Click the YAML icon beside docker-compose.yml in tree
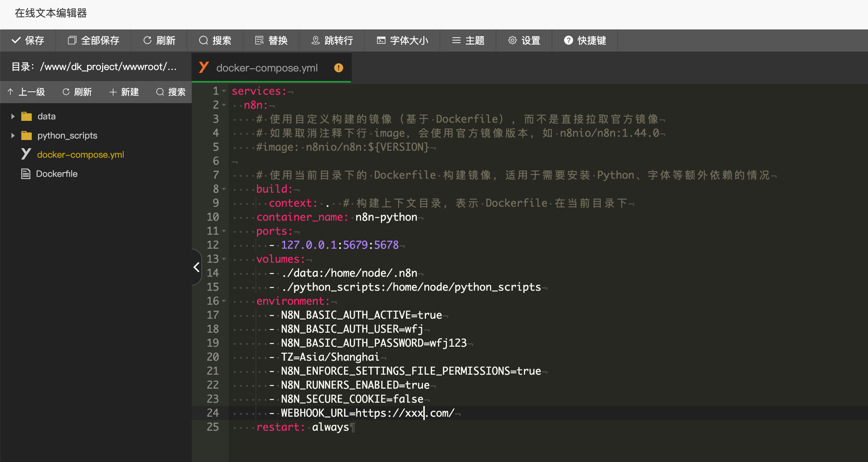The image size is (868, 462). [x=26, y=154]
